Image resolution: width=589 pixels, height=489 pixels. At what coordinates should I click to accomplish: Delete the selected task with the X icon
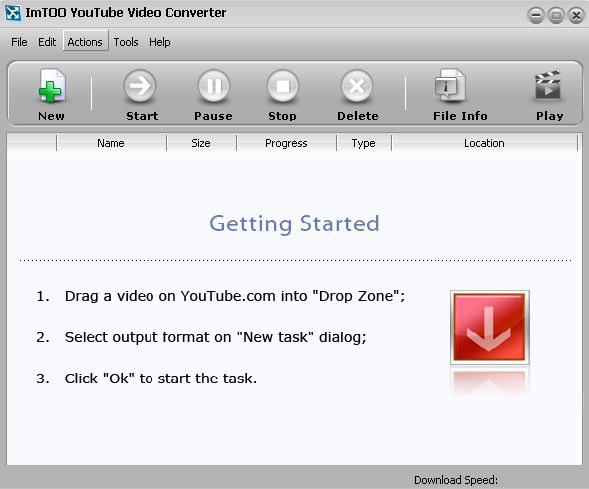click(x=357, y=86)
